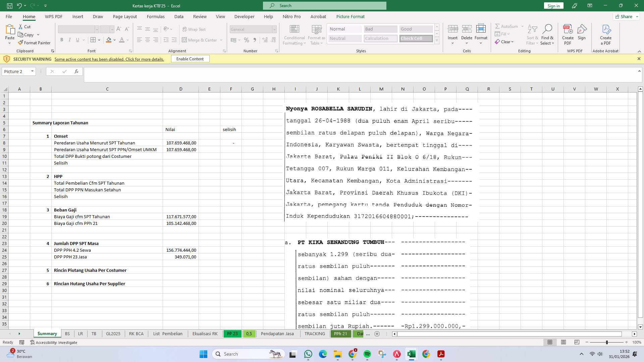Toggle bold formatting in the Font group
This screenshot has width=644, height=362.
62,40
